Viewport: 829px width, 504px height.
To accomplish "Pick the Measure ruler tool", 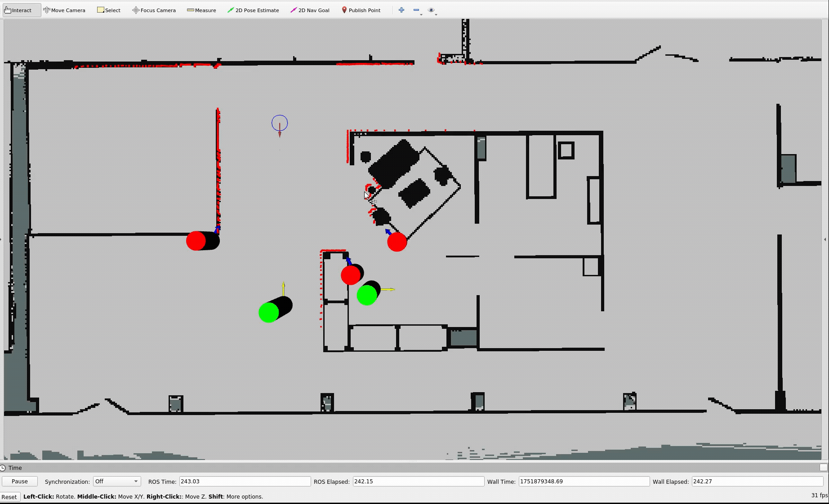I will point(201,10).
